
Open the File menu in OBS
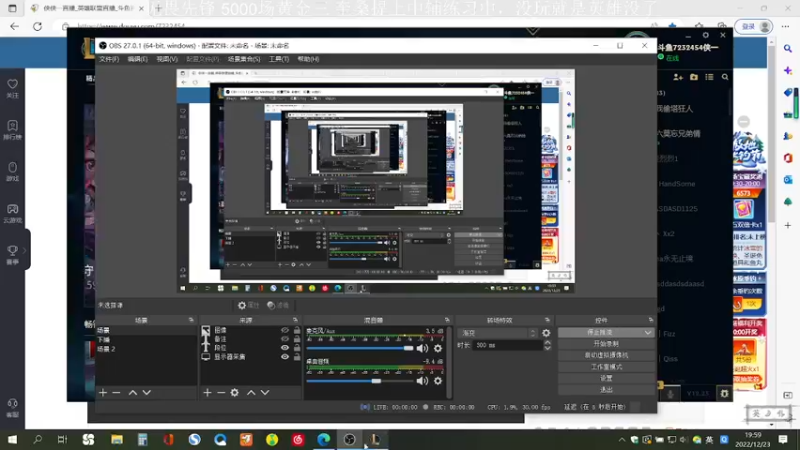click(109, 59)
